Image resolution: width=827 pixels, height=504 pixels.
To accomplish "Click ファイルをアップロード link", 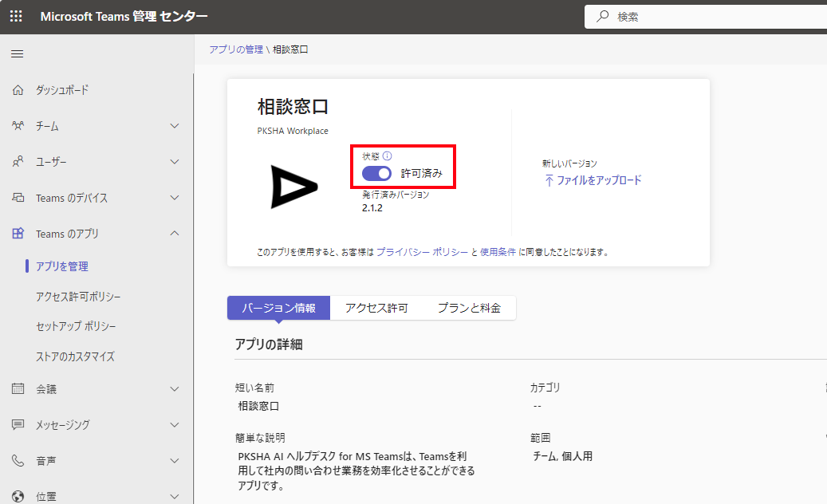I will point(599,180).
